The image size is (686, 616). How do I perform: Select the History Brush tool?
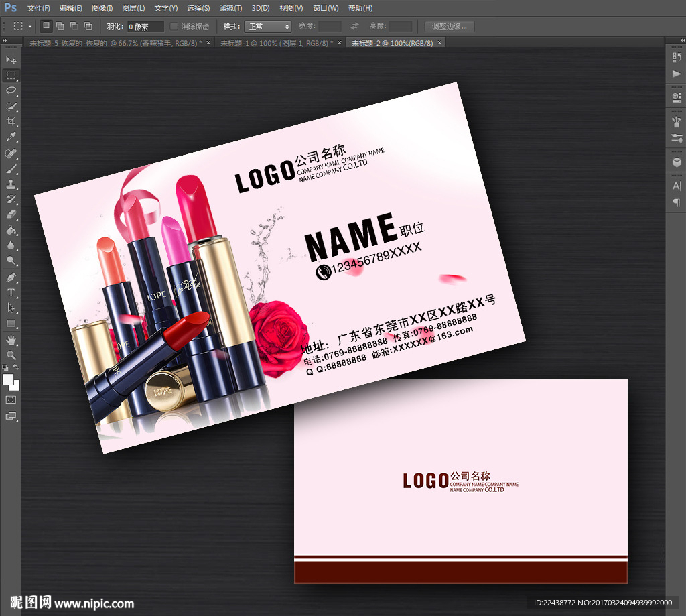pos(11,200)
